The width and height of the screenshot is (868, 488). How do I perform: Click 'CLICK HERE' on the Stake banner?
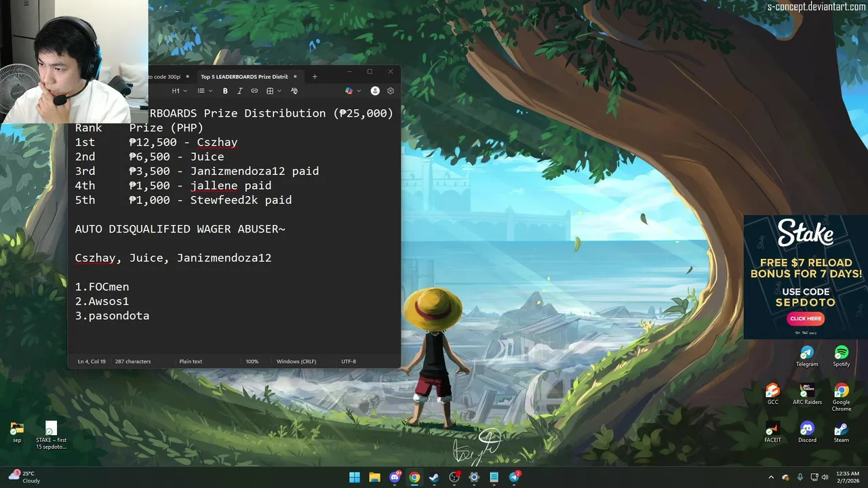806,319
